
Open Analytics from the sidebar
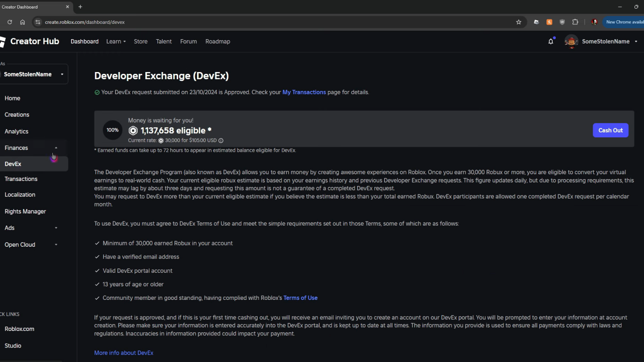(x=17, y=131)
